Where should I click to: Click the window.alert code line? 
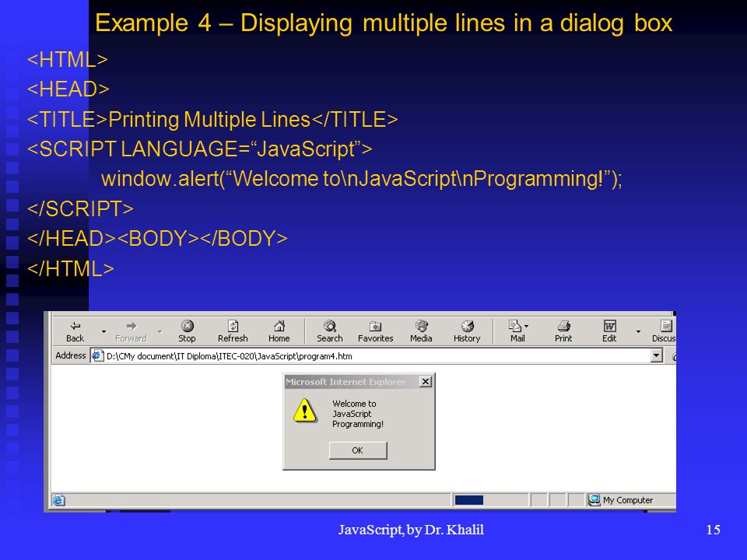coord(362,179)
